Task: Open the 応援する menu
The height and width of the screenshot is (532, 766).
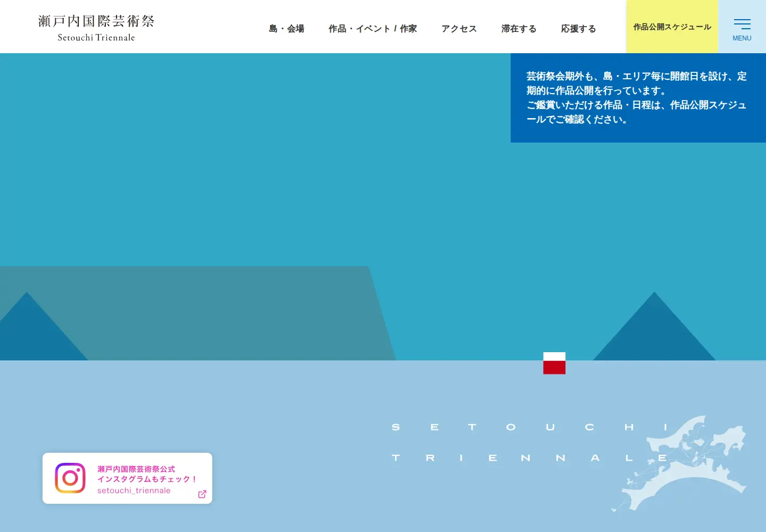Action: click(578, 29)
